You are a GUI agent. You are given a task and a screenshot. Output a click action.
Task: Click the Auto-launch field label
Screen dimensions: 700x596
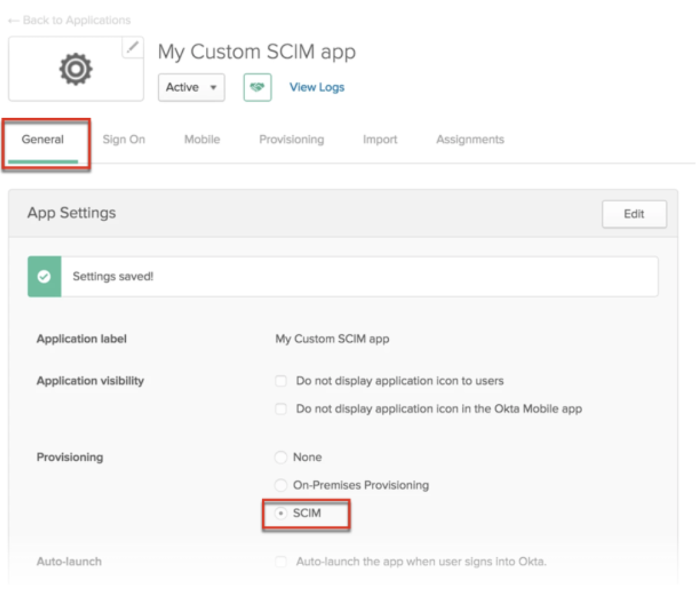(x=69, y=561)
